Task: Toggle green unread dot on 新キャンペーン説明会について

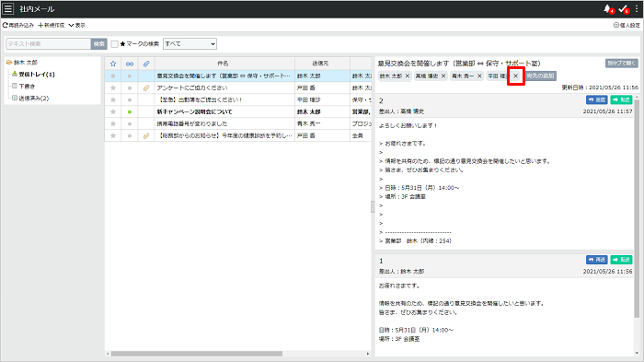Action: coord(130,111)
